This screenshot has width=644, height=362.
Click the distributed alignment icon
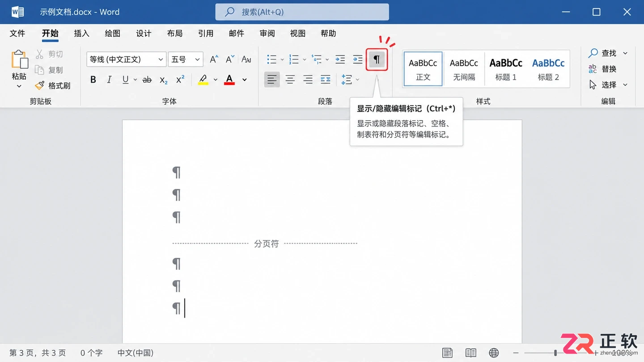click(x=326, y=80)
